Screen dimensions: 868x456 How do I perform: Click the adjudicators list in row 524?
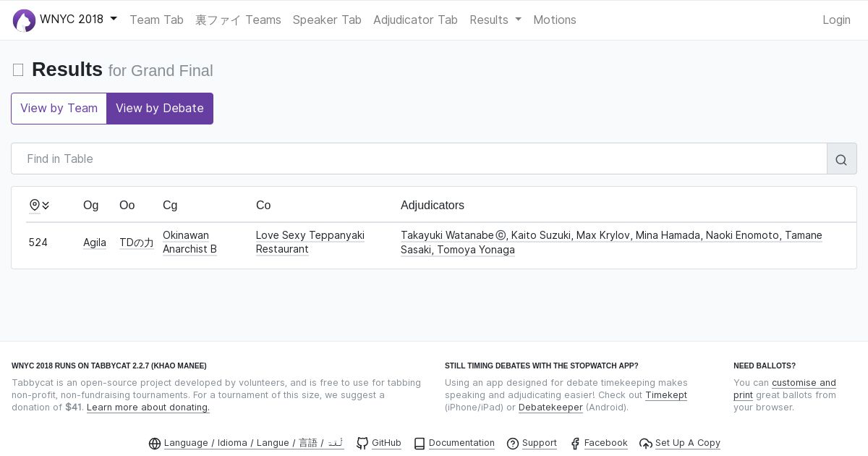611,242
